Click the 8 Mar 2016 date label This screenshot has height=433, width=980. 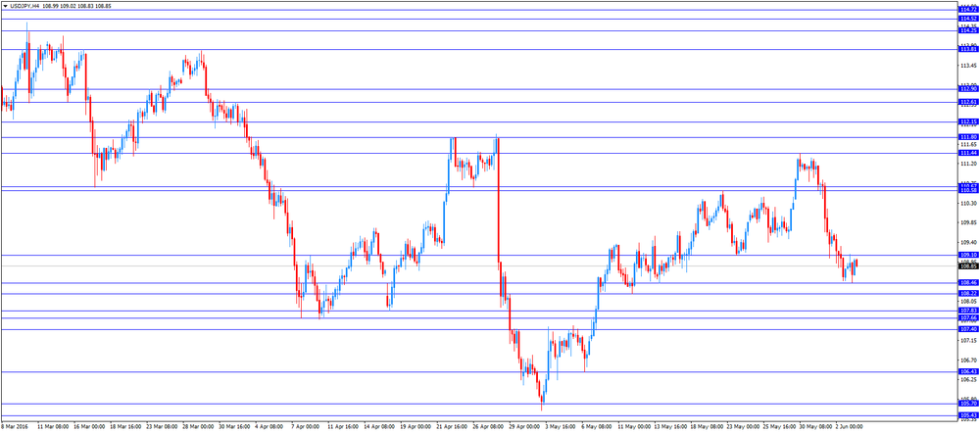(x=15, y=427)
